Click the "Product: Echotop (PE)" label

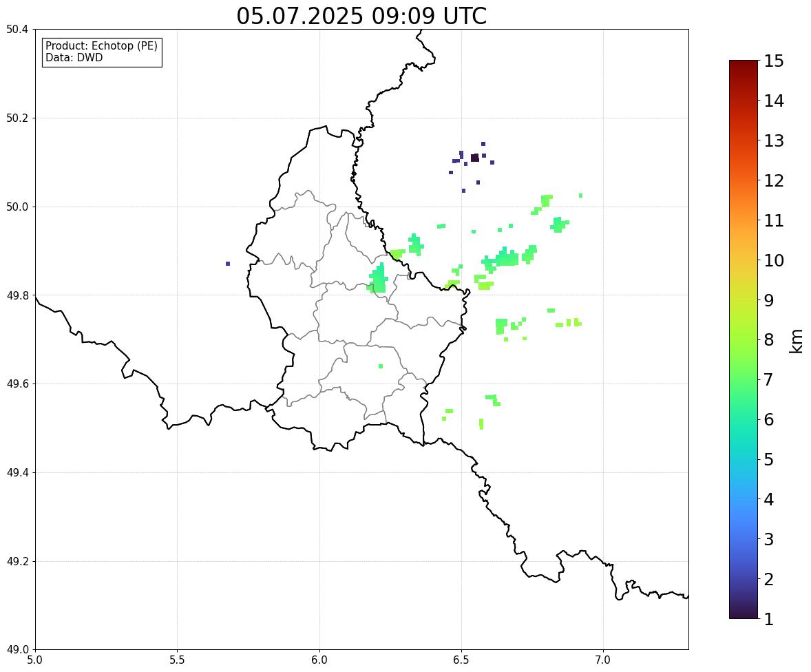tap(101, 45)
